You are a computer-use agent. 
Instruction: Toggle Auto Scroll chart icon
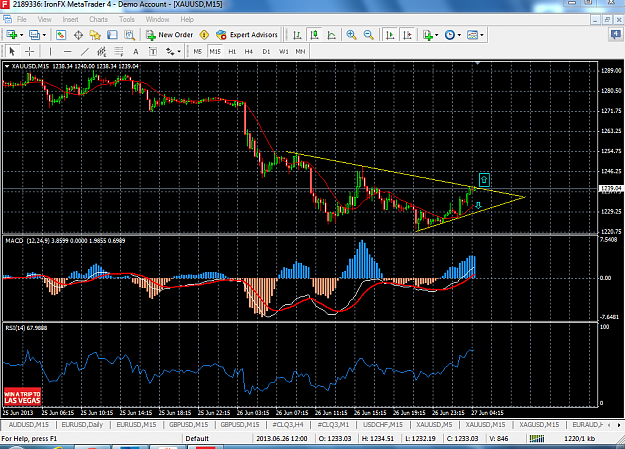390,35
